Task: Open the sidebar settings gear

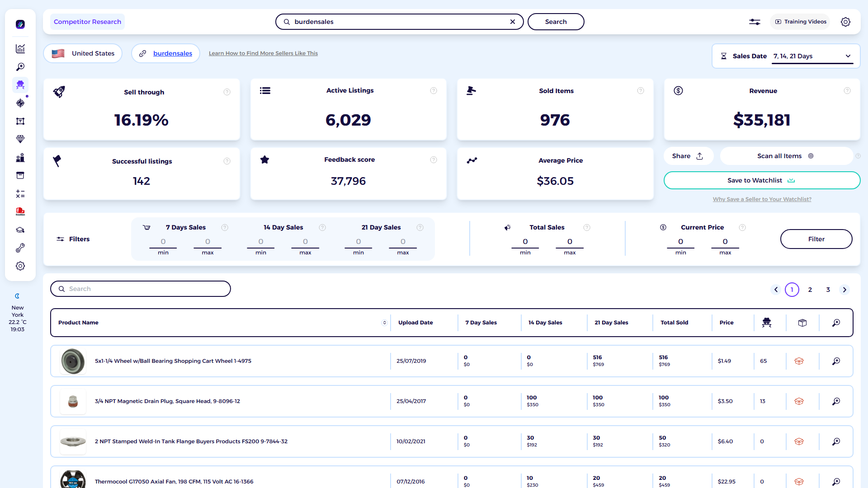Action: (x=20, y=266)
